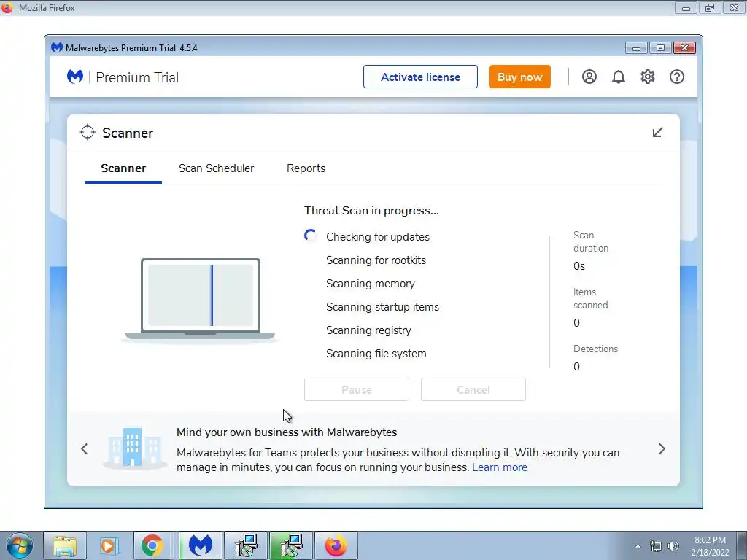747x560 pixels.
Task: Click the Firefox icon in outer title bar
Action: [7, 7]
